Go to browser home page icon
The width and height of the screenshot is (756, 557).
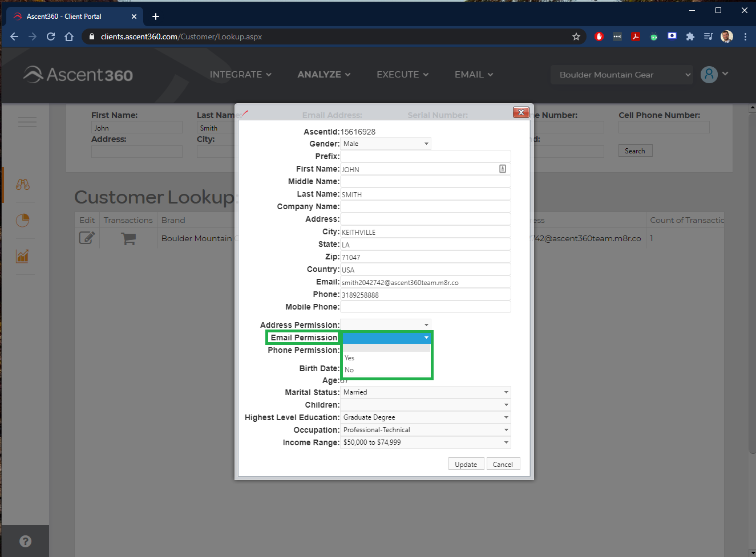[x=69, y=36]
